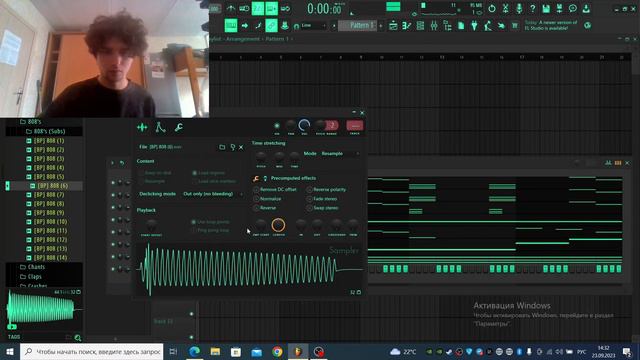Image resolution: width=640 pixels, height=360 pixels.
Task: Click the browser search magnifier icon
Action: (78, 338)
